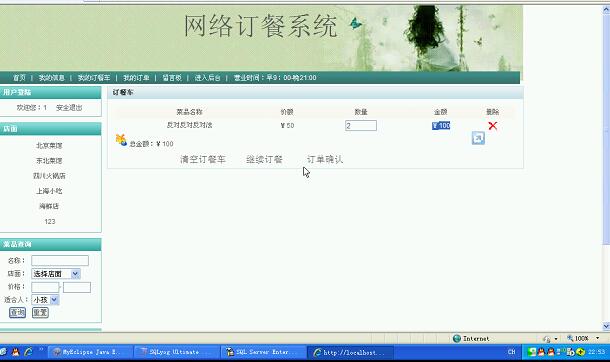This screenshot has width=610, height=362.
Task: Delete the cart item with red X
Action: 493,126
